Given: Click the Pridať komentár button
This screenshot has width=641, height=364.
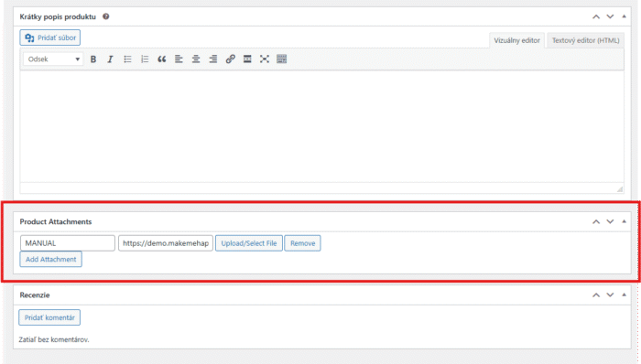Looking at the screenshot, I should tap(49, 317).
